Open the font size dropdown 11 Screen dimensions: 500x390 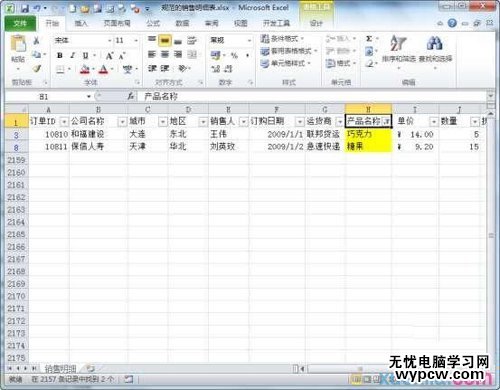[x=127, y=41]
